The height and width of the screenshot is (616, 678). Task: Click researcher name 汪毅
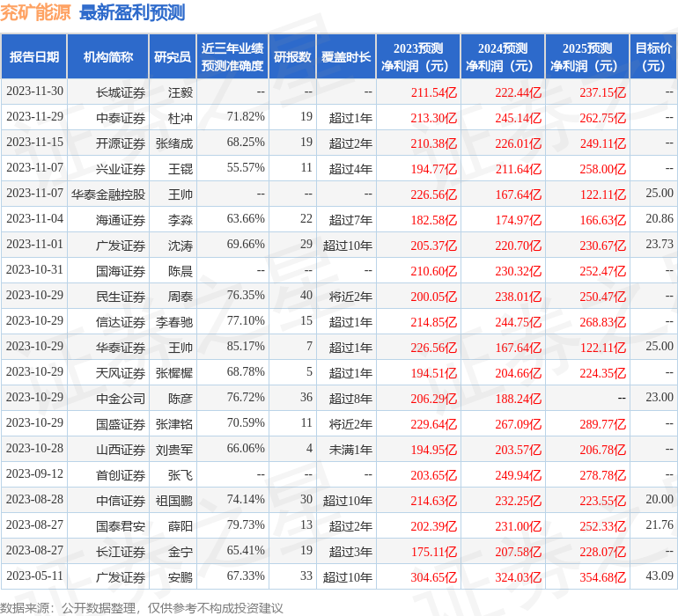pos(181,92)
